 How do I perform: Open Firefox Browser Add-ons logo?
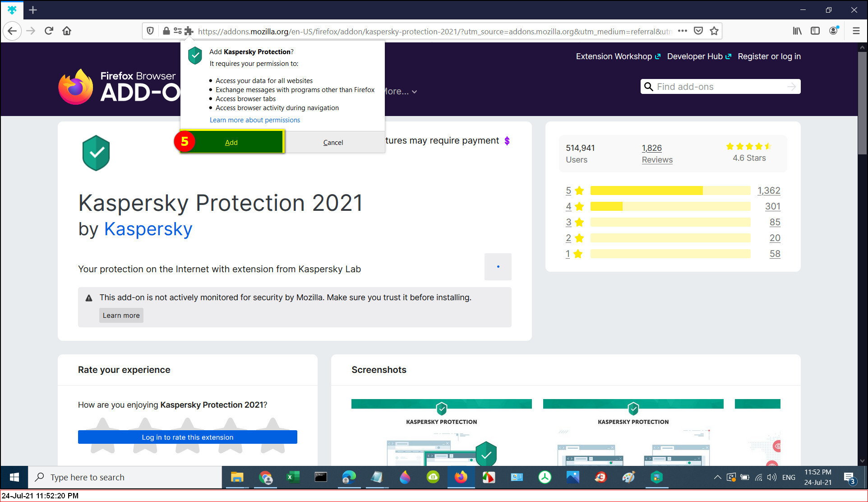tap(120, 87)
